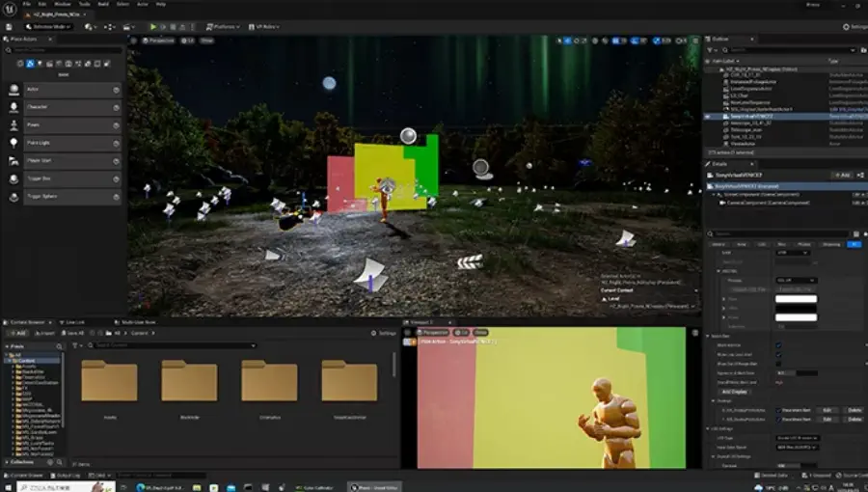The image size is (868, 492).
Task: Click the white color swatch in Details
Action: [x=796, y=300]
